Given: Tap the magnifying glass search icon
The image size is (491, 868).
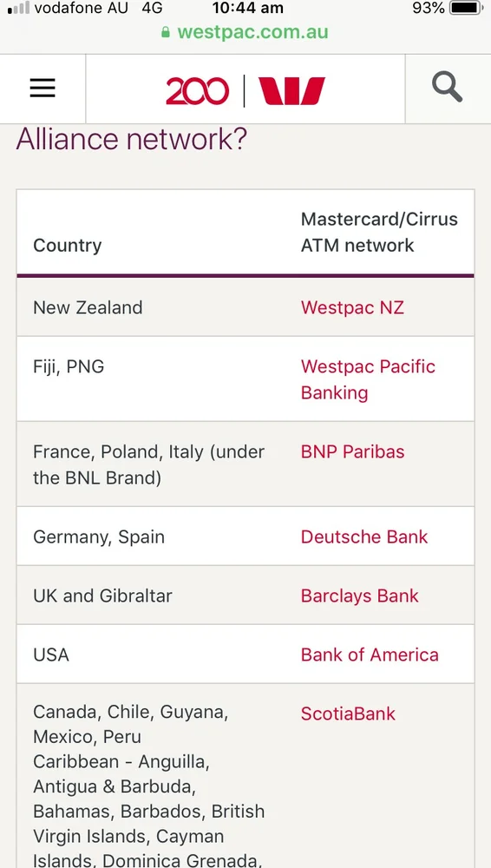Looking at the screenshot, I should (x=448, y=88).
